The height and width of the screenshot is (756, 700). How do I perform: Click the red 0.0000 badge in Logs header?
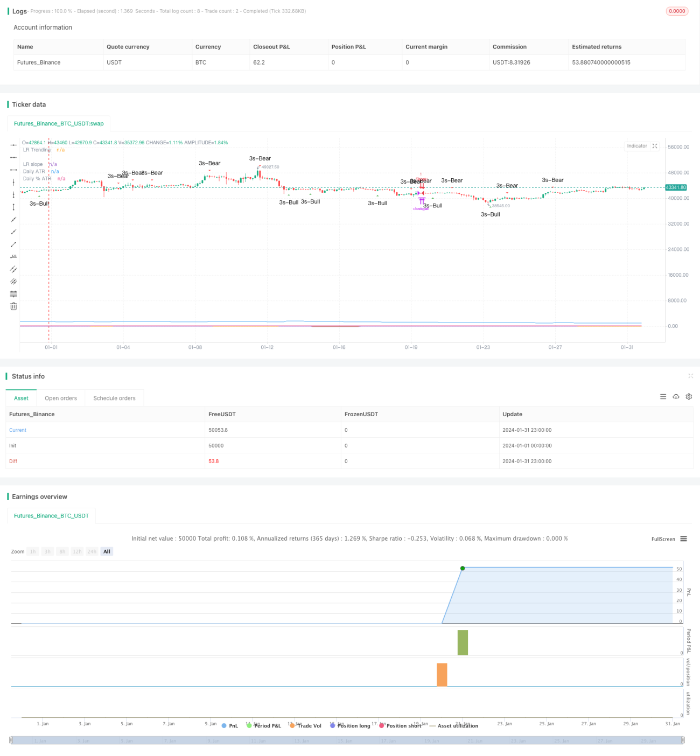pos(677,11)
